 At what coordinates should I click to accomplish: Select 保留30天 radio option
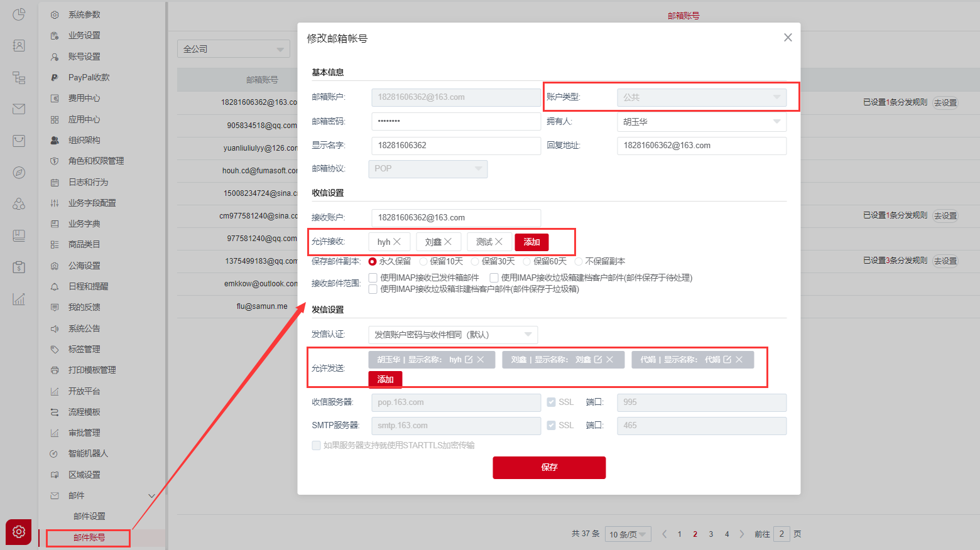point(476,262)
